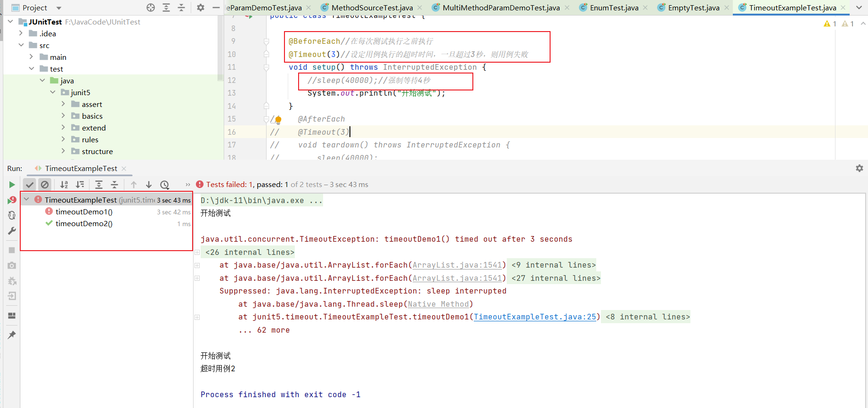Toggle Show Passed tests checkmark button
The height and width of the screenshot is (408, 868).
coord(30,185)
